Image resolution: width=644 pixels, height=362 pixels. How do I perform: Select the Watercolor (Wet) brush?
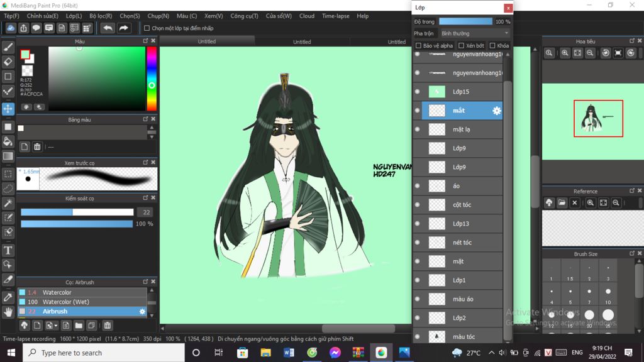click(82, 302)
